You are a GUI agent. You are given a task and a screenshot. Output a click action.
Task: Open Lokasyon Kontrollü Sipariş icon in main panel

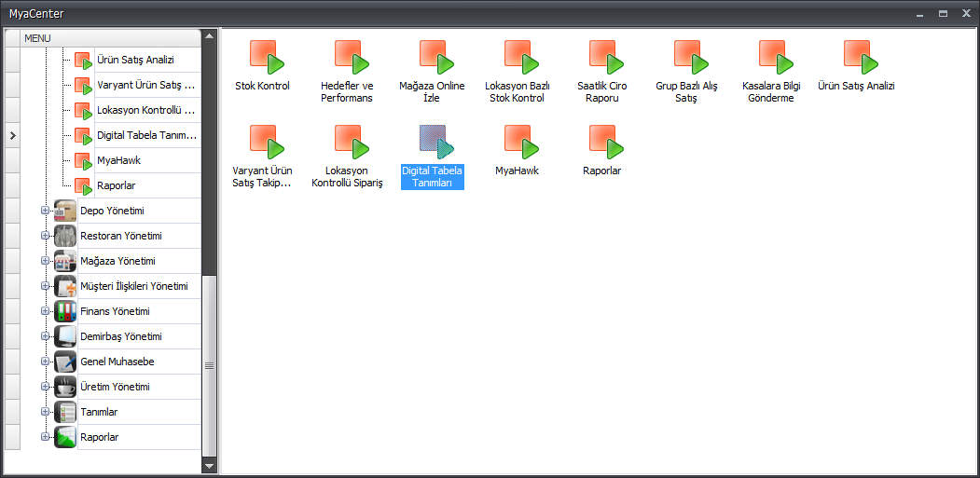352,142
